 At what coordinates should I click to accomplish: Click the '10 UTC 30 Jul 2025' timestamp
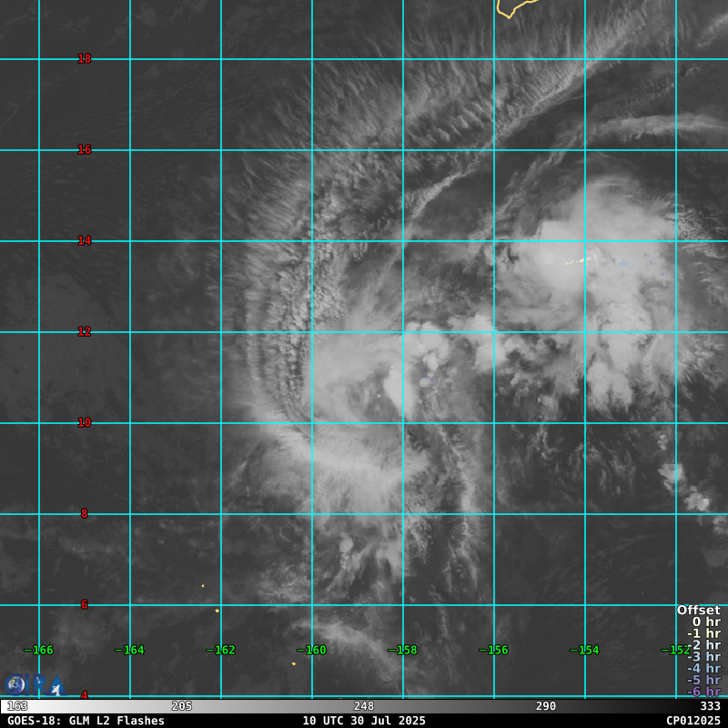(x=364, y=721)
